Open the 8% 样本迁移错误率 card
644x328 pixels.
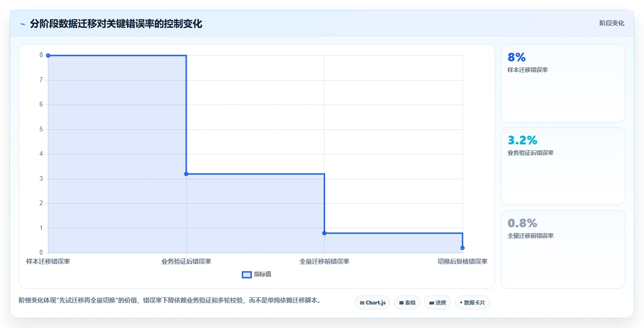(563, 83)
